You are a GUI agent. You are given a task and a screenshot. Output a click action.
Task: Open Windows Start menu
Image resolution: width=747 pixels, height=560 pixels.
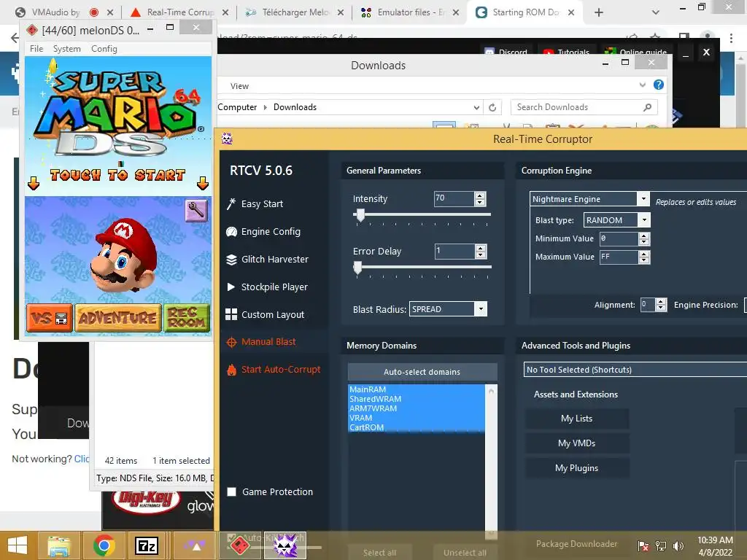tap(18, 545)
